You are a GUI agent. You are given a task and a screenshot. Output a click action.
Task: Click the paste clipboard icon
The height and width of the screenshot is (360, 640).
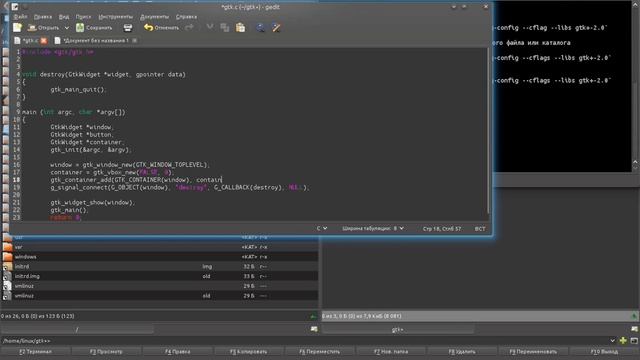tap(240, 28)
